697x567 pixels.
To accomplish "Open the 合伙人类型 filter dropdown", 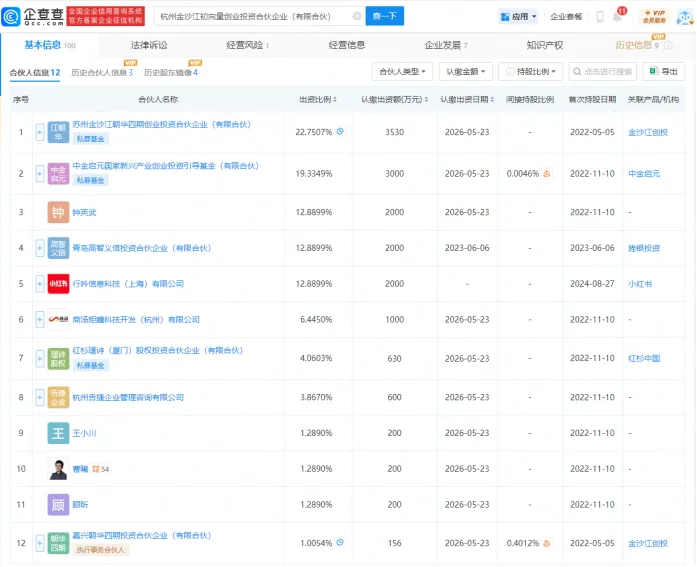I will 403,72.
